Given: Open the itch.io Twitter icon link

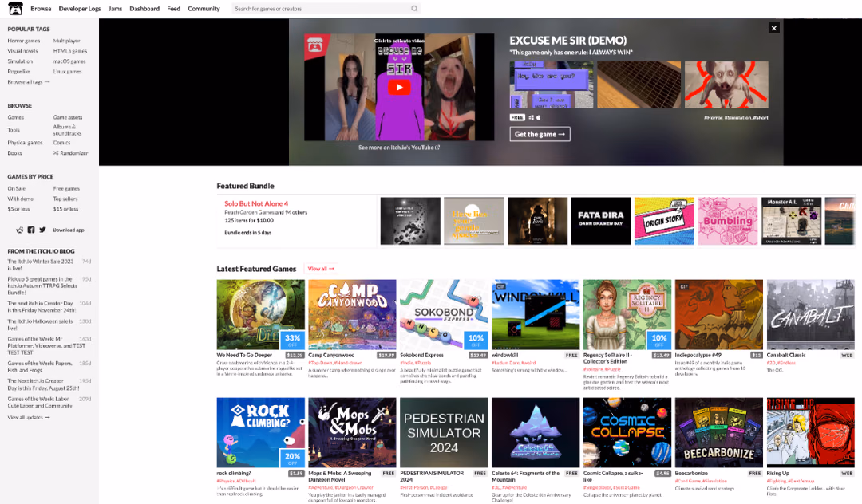Looking at the screenshot, I should click(42, 230).
